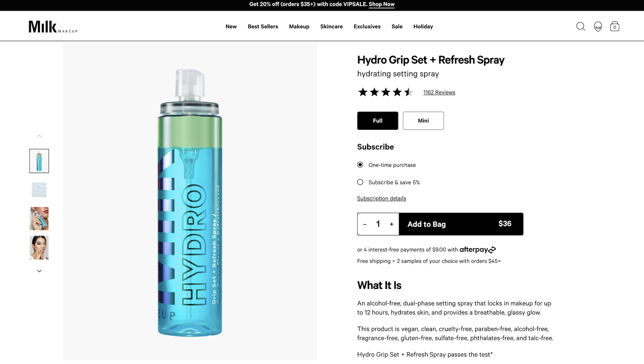The height and width of the screenshot is (364, 644).
Task: Click the Afterpay logo
Action: click(x=477, y=250)
